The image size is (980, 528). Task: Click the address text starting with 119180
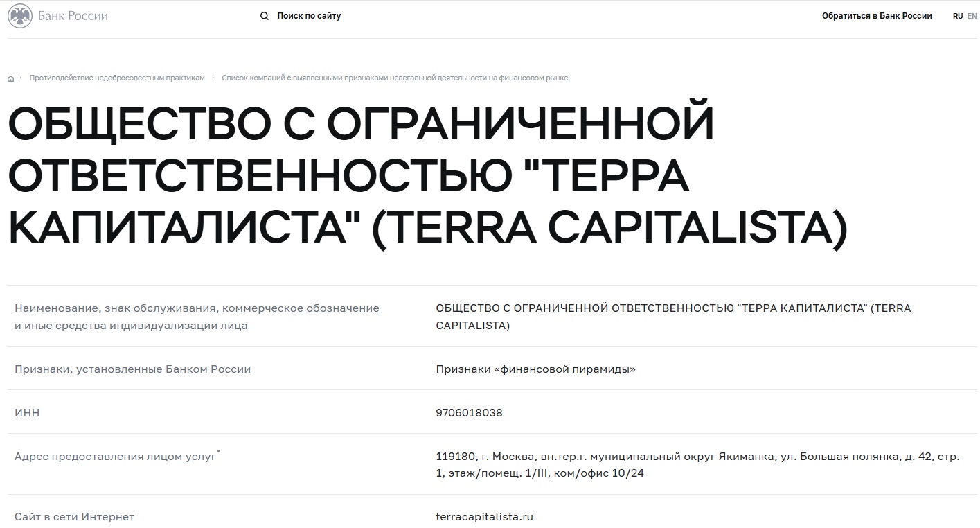pos(697,465)
